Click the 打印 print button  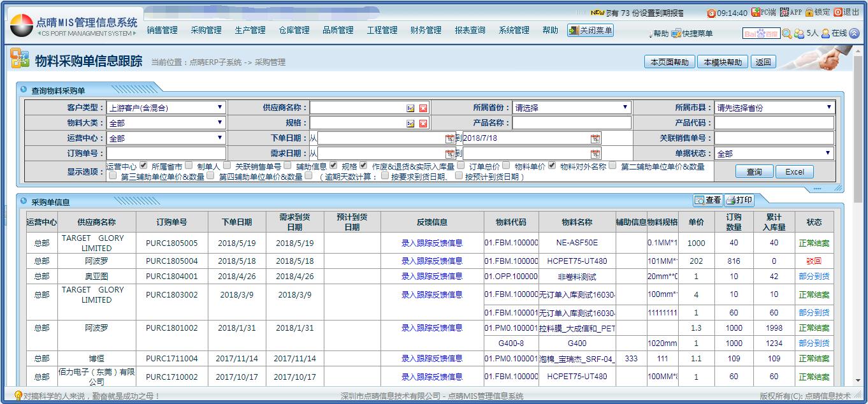click(739, 200)
